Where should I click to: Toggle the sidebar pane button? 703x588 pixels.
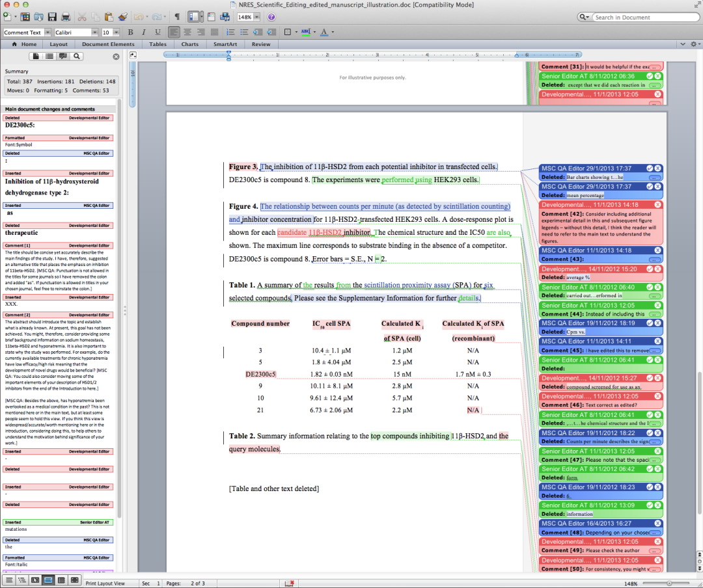(193, 17)
